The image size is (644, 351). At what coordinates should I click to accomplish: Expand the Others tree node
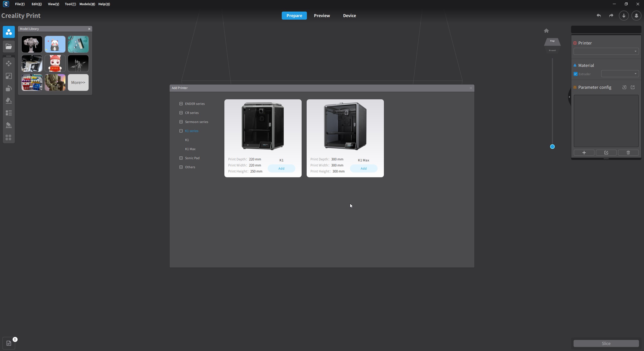(x=181, y=167)
